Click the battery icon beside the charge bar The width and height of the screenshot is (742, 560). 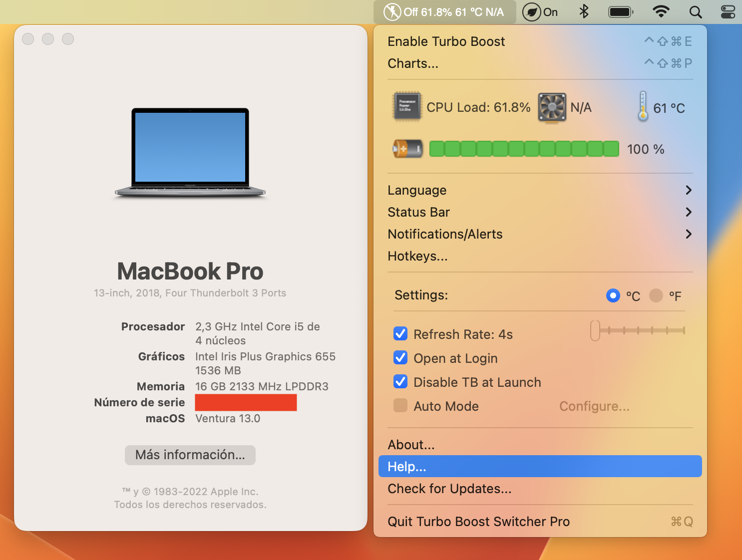tap(407, 149)
